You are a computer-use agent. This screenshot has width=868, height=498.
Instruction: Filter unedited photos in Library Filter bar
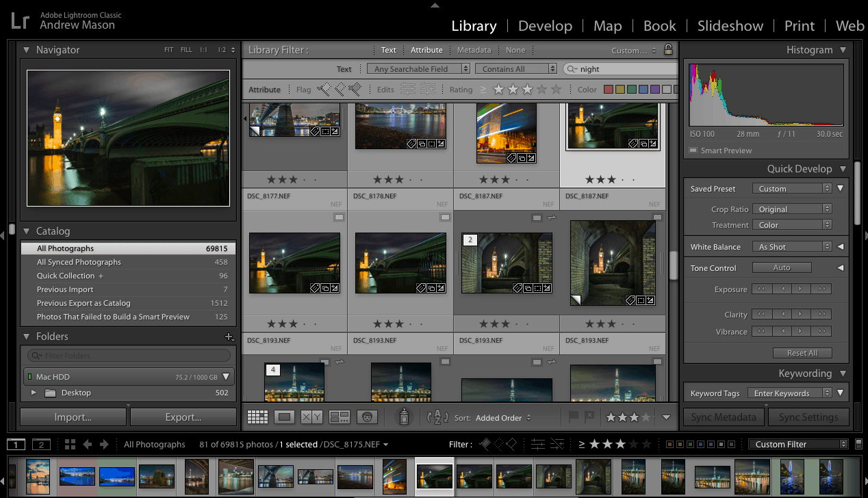[428, 89]
